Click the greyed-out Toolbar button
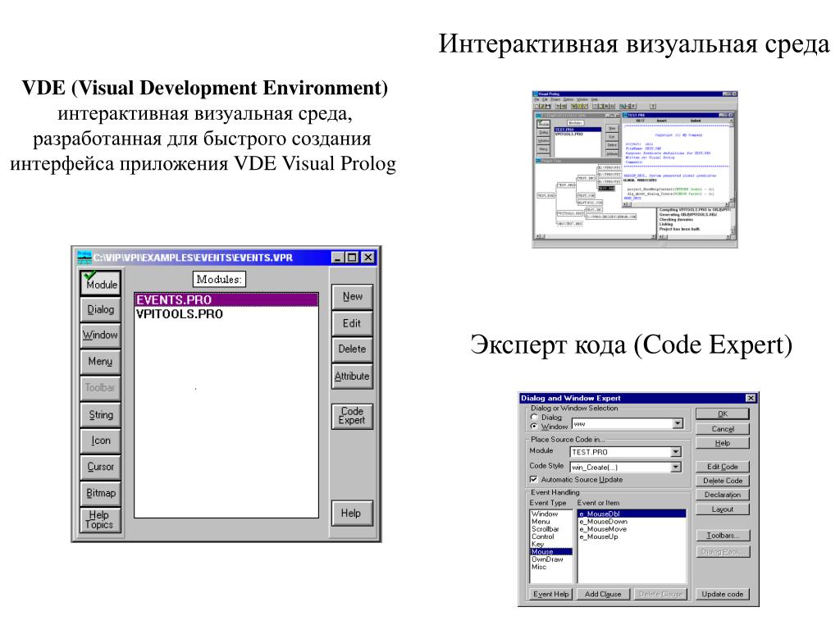840x630 pixels. (x=101, y=388)
